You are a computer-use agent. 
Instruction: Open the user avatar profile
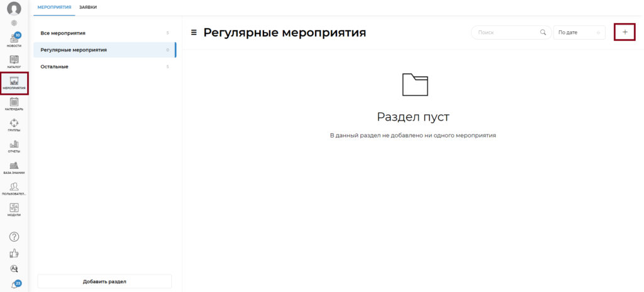pyautogui.click(x=14, y=9)
